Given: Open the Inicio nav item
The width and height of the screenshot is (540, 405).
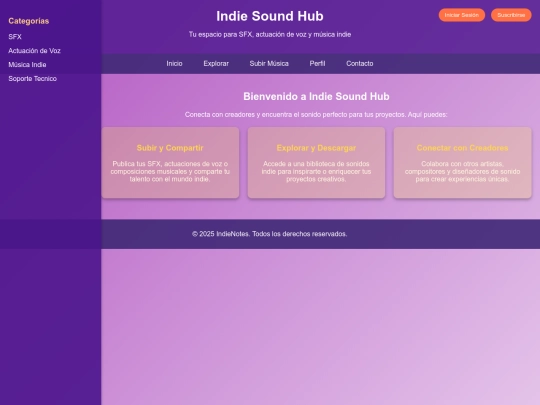Looking at the screenshot, I should 174,64.
